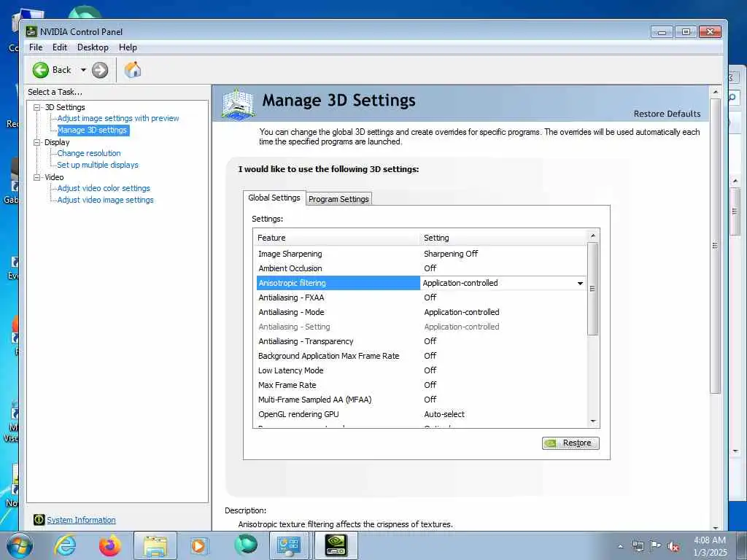Open the Windows Start orb
Image resolution: width=747 pixels, height=560 pixels.
pyautogui.click(x=20, y=545)
